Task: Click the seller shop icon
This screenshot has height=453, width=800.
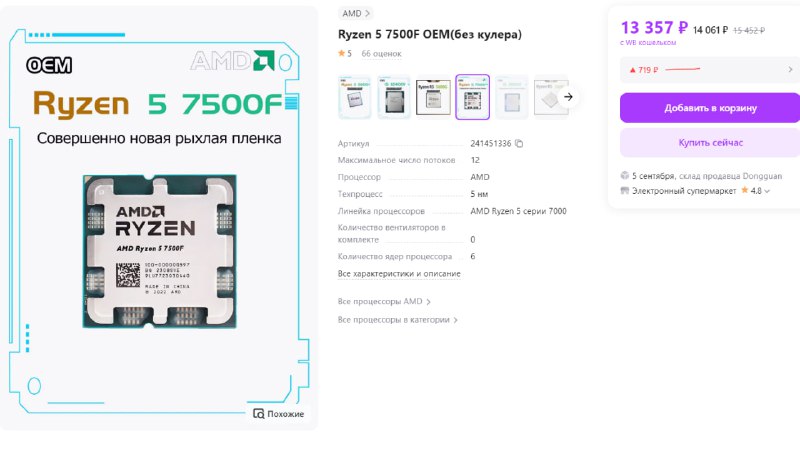Action: (624, 190)
